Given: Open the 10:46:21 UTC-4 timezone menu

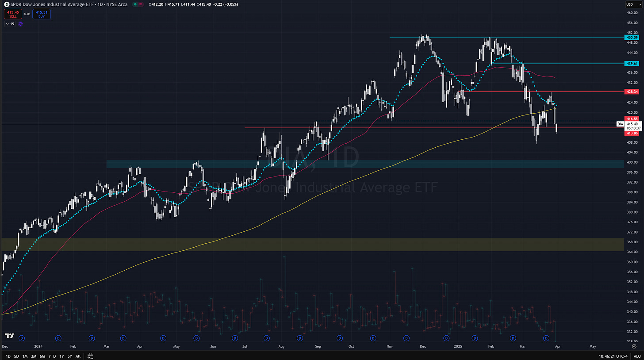Looking at the screenshot, I should (x=614, y=356).
